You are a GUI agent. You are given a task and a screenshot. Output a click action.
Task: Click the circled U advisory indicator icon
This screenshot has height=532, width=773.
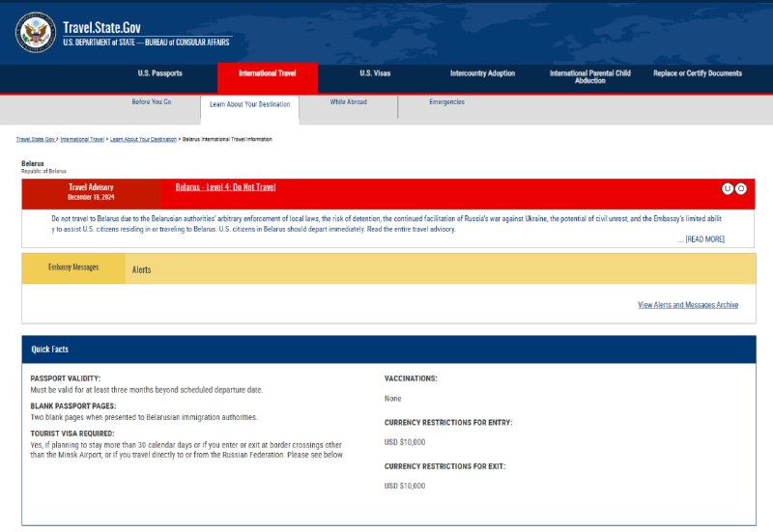pyautogui.click(x=728, y=188)
